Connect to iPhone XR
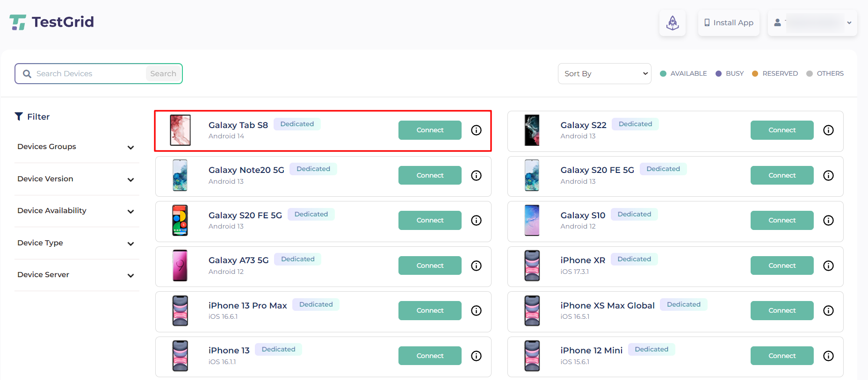 [x=782, y=265]
